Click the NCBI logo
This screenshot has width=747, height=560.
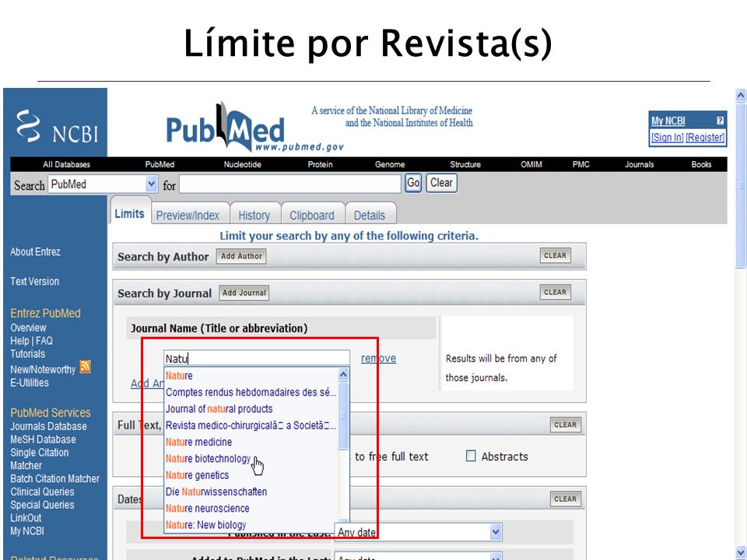coord(57,127)
